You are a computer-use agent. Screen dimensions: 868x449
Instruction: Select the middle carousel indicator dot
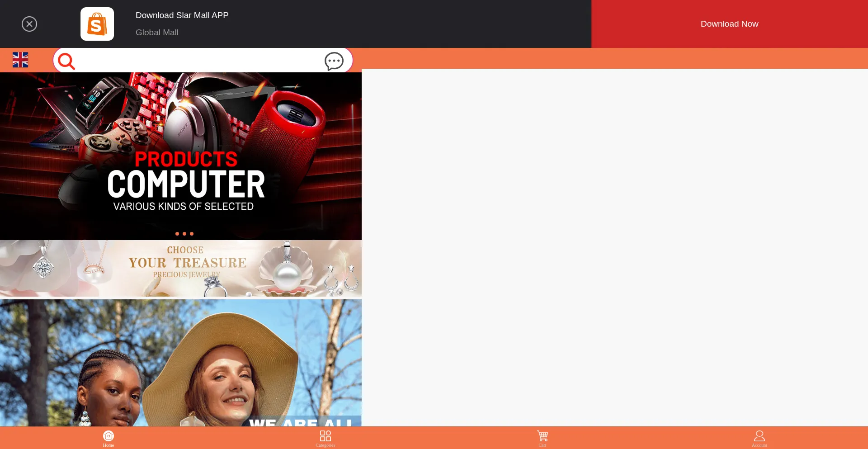coord(184,234)
